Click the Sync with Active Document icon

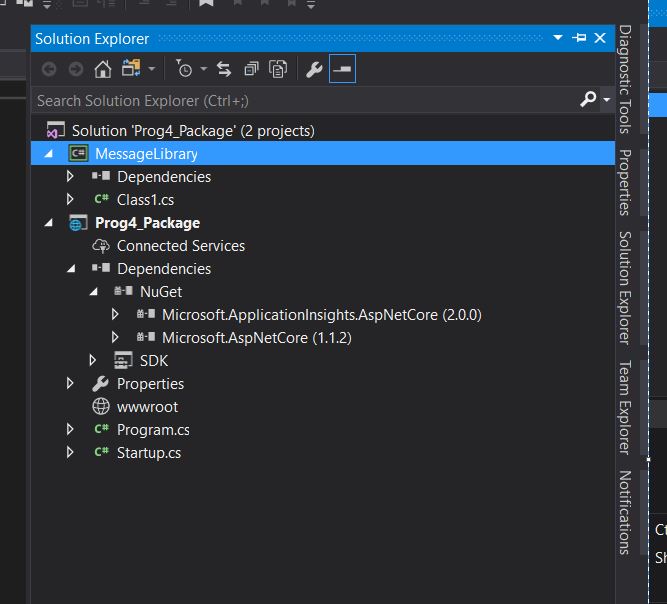(224, 69)
